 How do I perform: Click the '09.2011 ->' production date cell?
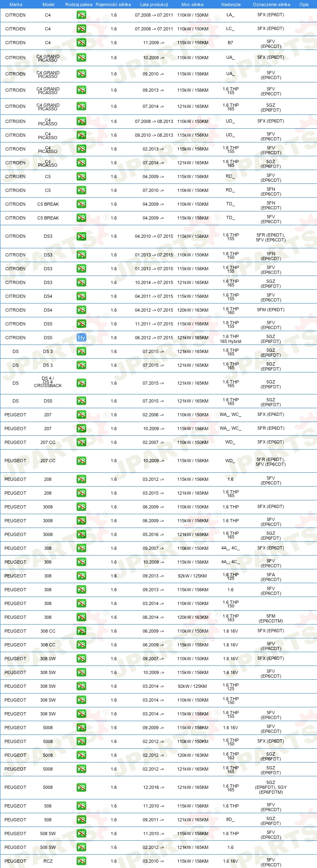pyautogui.click(x=153, y=820)
